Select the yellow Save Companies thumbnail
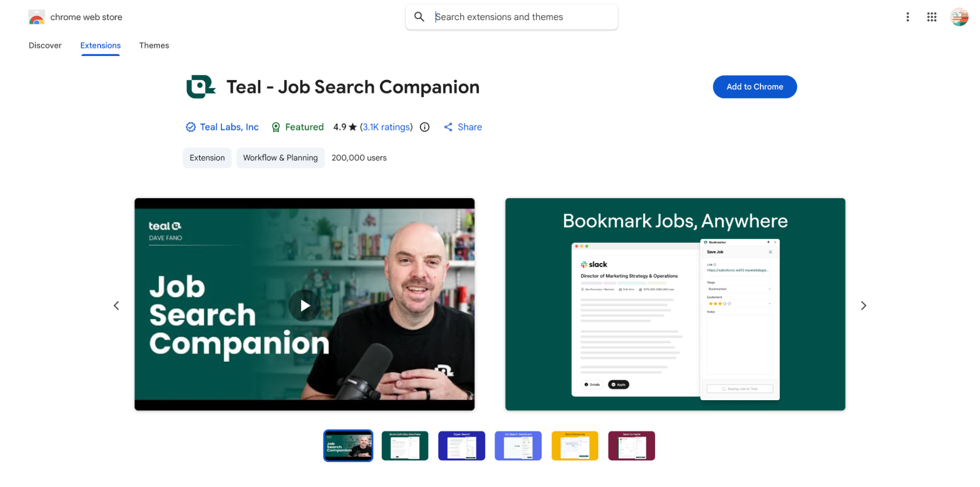Image resolution: width=980 pixels, height=487 pixels. tap(575, 446)
